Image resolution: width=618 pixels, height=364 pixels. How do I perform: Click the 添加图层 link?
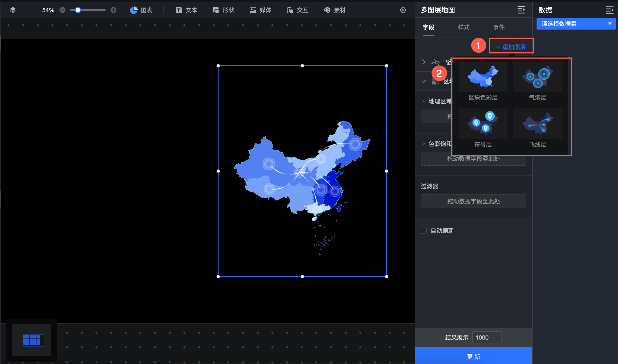pos(510,47)
